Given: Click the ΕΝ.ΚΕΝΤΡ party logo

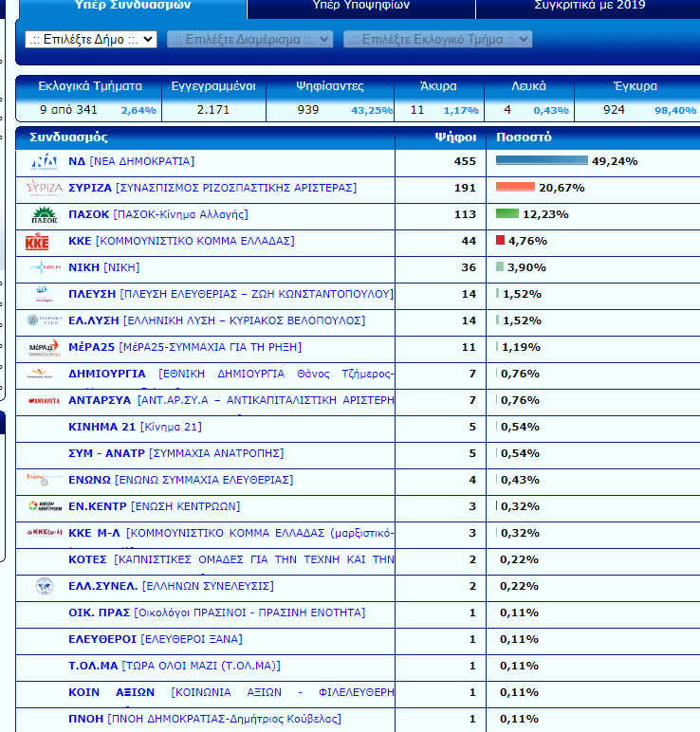Looking at the screenshot, I should pyautogui.click(x=44, y=506).
